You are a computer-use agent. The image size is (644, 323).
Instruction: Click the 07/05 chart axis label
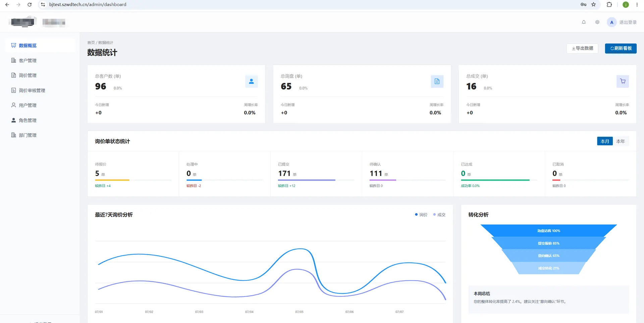tap(299, 312)
